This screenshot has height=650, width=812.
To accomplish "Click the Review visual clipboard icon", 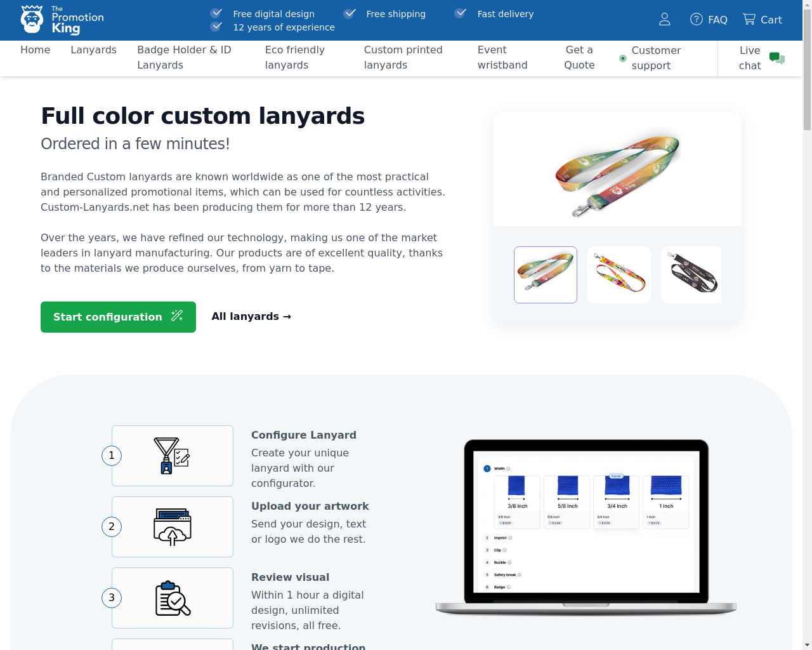I will (x=172, y=598).
